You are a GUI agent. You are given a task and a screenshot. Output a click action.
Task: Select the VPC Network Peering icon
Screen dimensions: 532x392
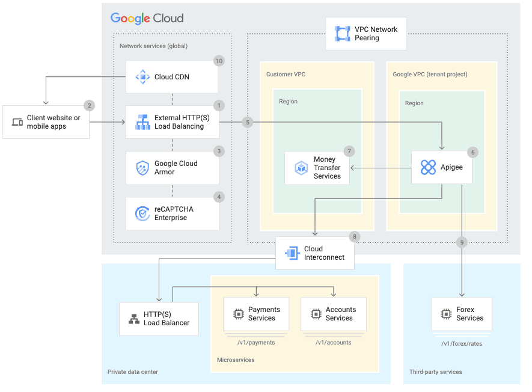[x=342, y=34]
